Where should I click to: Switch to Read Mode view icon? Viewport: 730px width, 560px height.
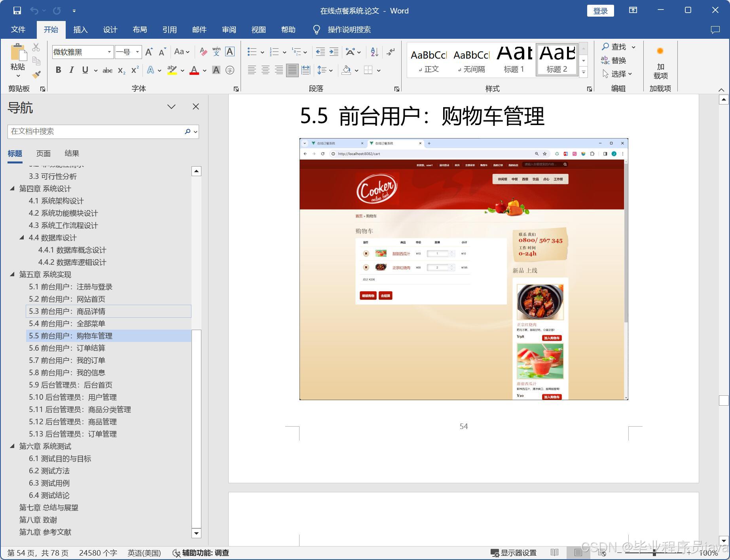[555, 552]
